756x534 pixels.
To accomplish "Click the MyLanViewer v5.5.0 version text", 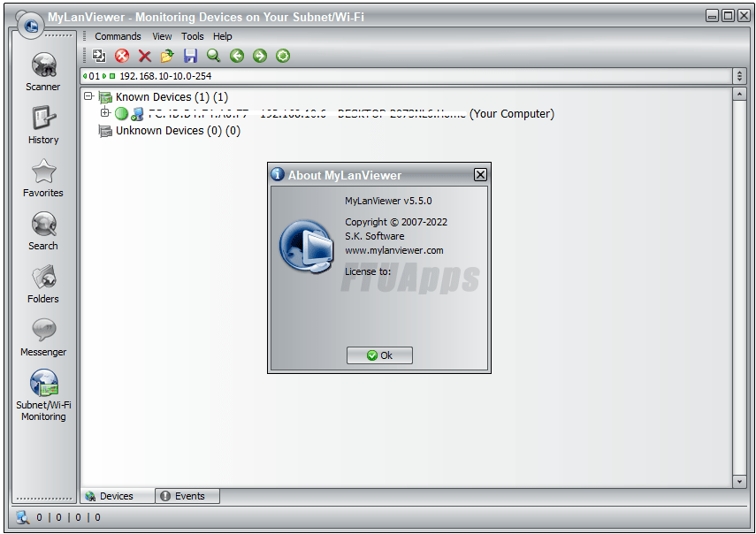I will pyautogui.click(x=388, y=201).
